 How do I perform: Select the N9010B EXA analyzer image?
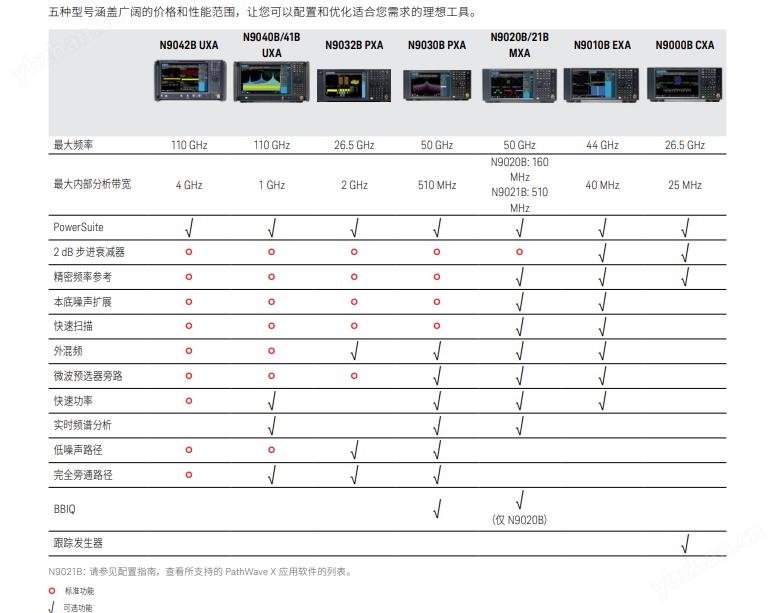tap(602, 85)
